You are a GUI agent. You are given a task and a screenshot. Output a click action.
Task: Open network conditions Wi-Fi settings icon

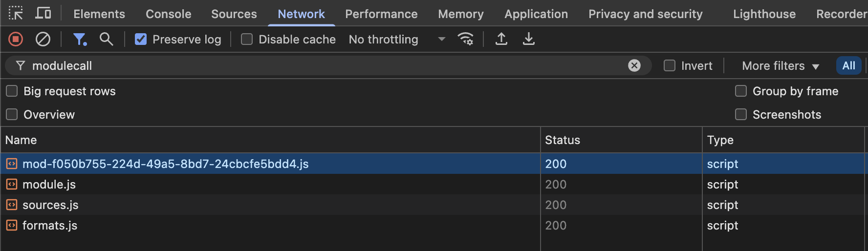click(x=465, y=39)
